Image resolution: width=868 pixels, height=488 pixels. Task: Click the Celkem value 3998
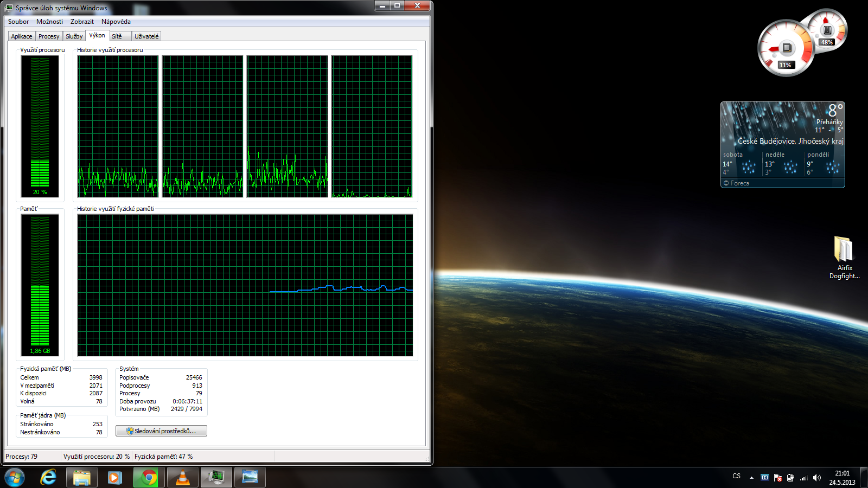96,377
